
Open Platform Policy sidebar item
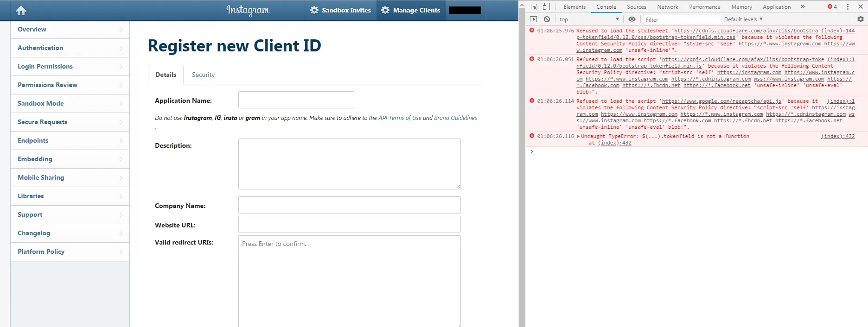(x=70, y=252)
